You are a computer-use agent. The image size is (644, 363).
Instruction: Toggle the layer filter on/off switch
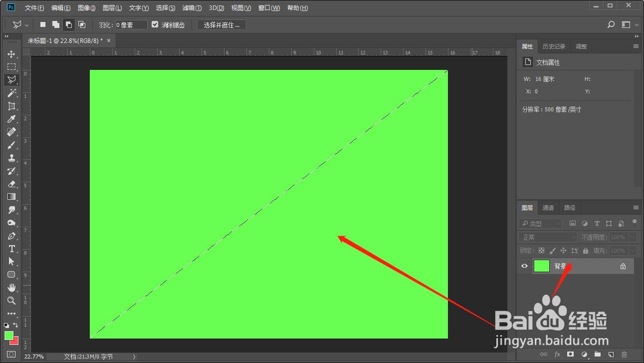635,222
